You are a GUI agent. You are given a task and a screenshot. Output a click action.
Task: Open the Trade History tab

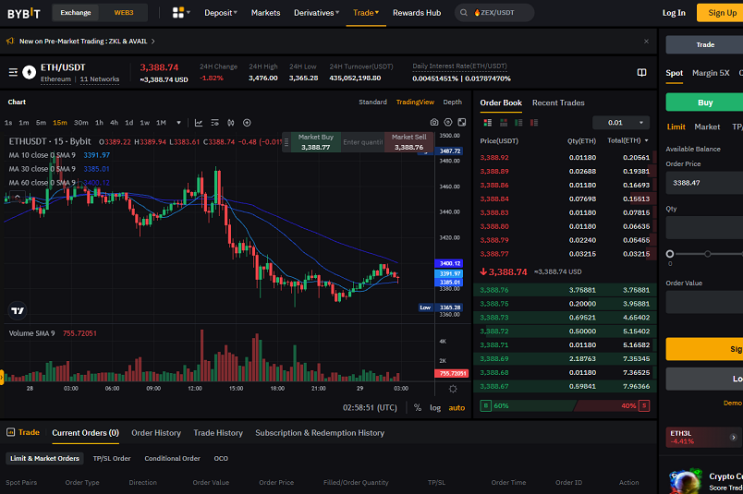pos(218,433)
